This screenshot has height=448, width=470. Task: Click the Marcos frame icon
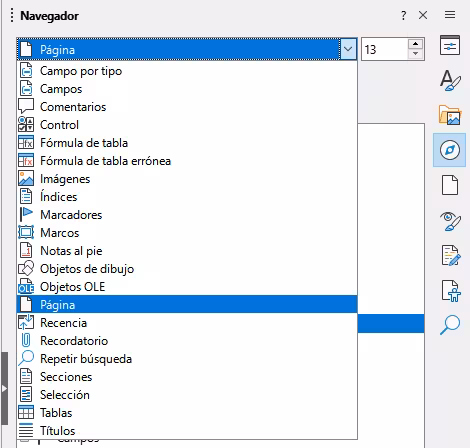(x=26, y=233)
